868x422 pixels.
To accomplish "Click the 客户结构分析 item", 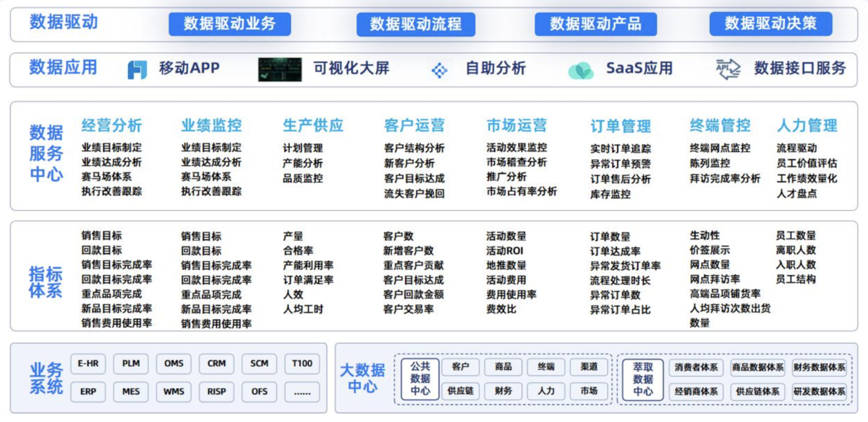I will pos(414,148).
